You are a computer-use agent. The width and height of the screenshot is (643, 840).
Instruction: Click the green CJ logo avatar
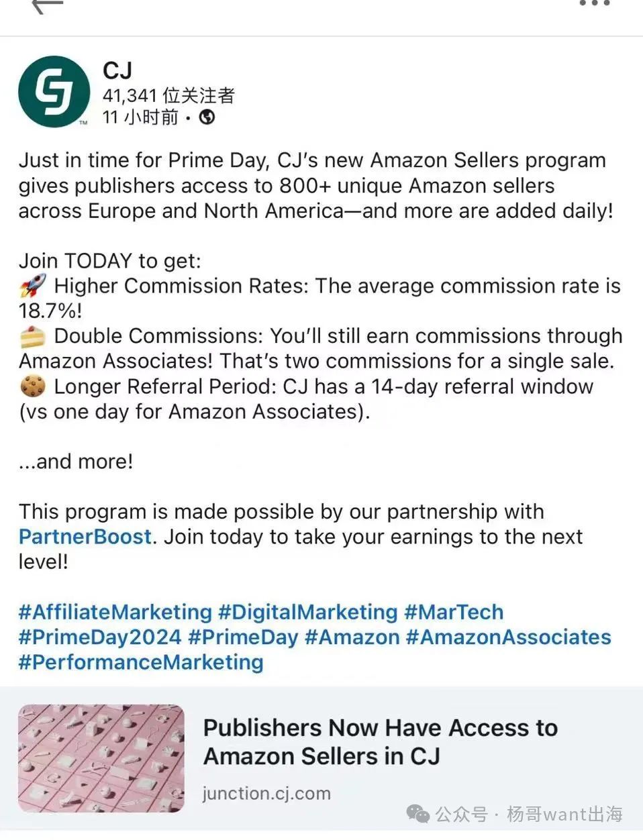(54, 91)
